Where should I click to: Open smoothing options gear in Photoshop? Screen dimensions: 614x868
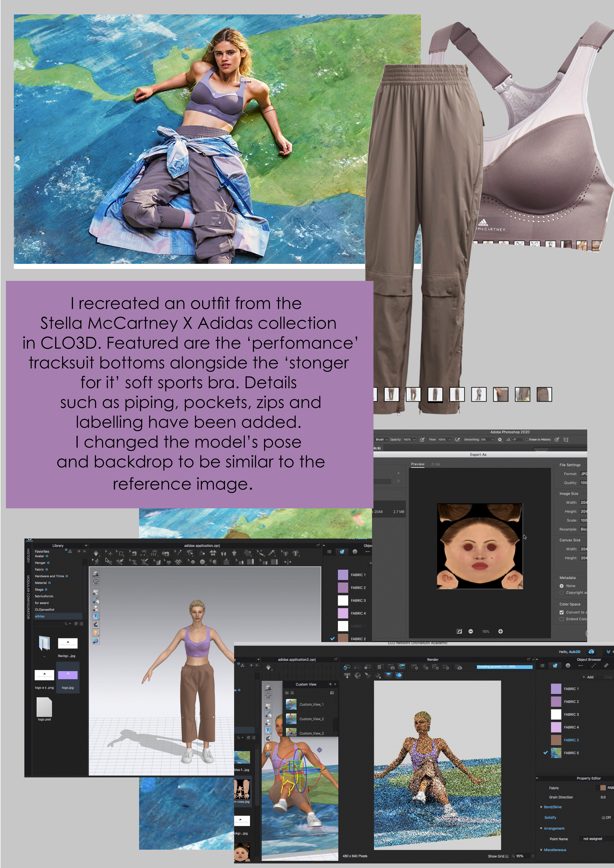coord(500,440)
